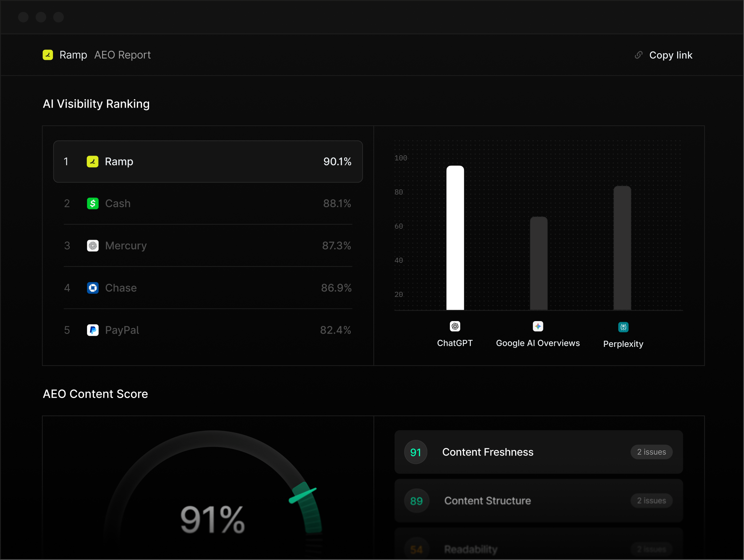744x560 pixels.
Task: Click the chain link icon beside Copy link
Action: 638,55
